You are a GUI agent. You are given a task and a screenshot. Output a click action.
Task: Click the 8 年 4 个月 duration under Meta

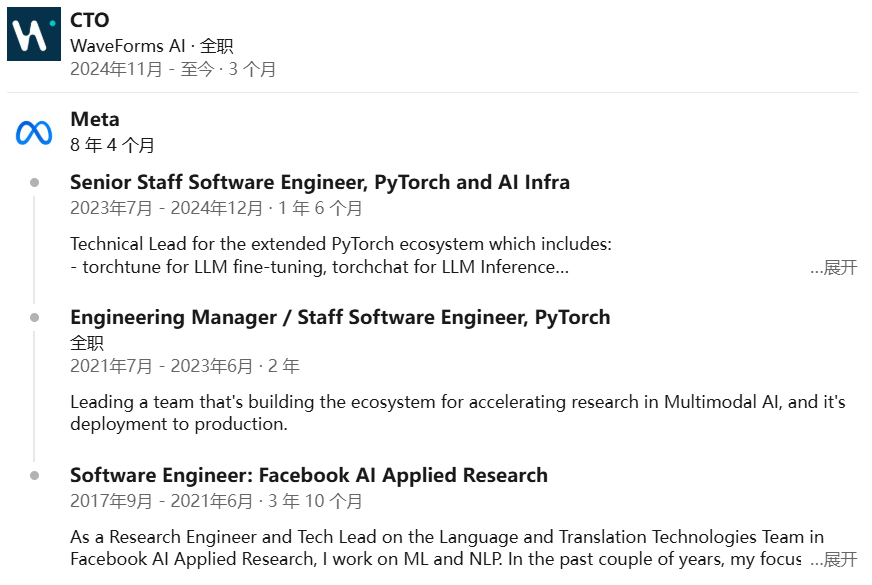click(x=112, y=146)
